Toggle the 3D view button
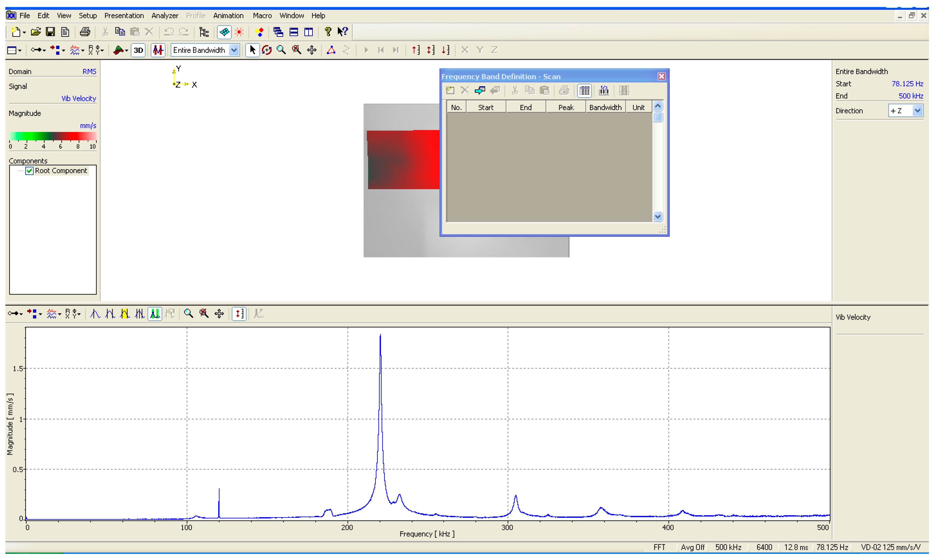934x560 pixels. point(138,50)
